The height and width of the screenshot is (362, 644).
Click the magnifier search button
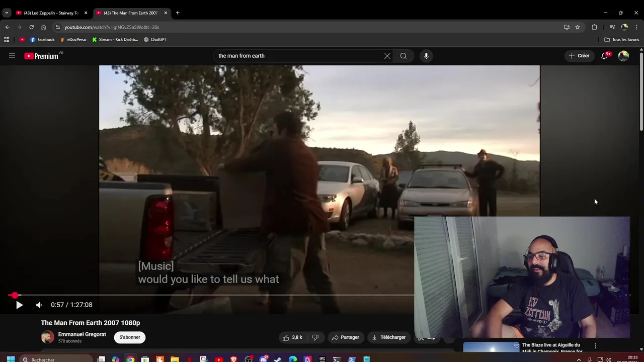(404, 56)
